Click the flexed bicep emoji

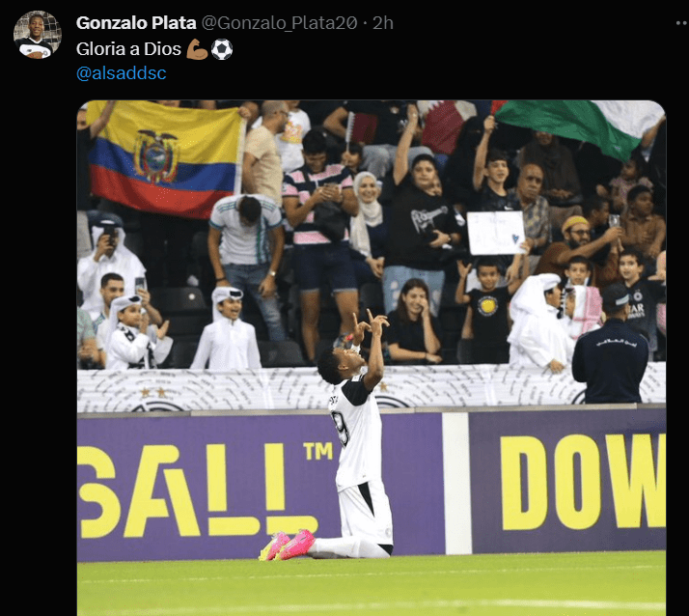(x=197, y=49)
